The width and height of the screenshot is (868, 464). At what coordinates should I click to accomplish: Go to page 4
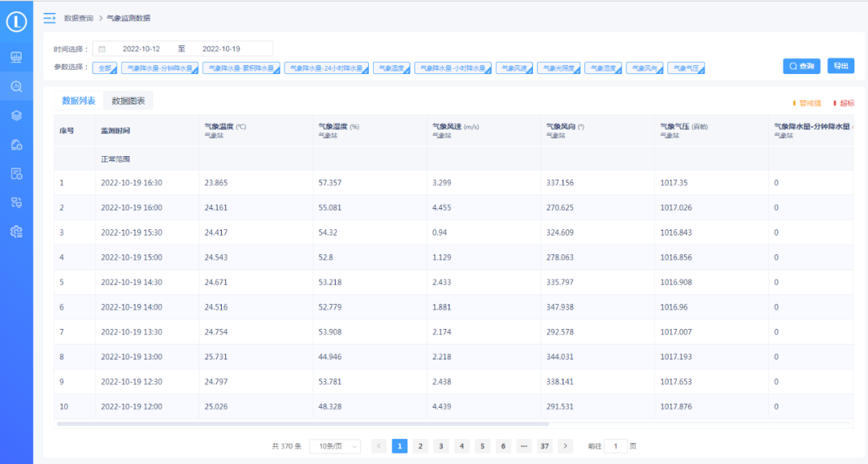[461, 446]
